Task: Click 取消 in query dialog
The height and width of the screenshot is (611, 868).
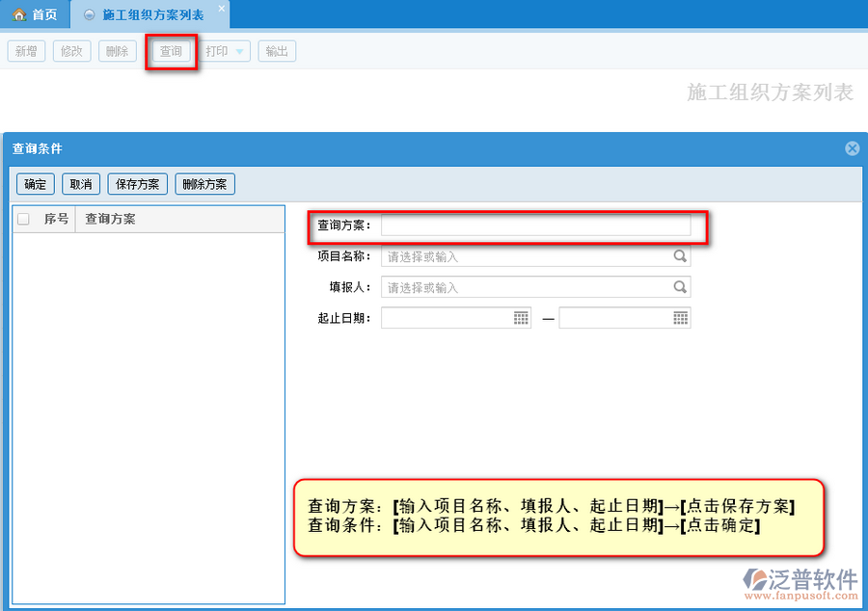Action: (x=81, y=184)
